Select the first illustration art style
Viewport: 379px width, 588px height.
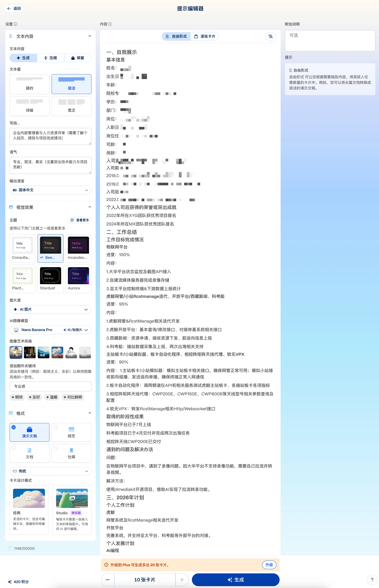(16, 353)
